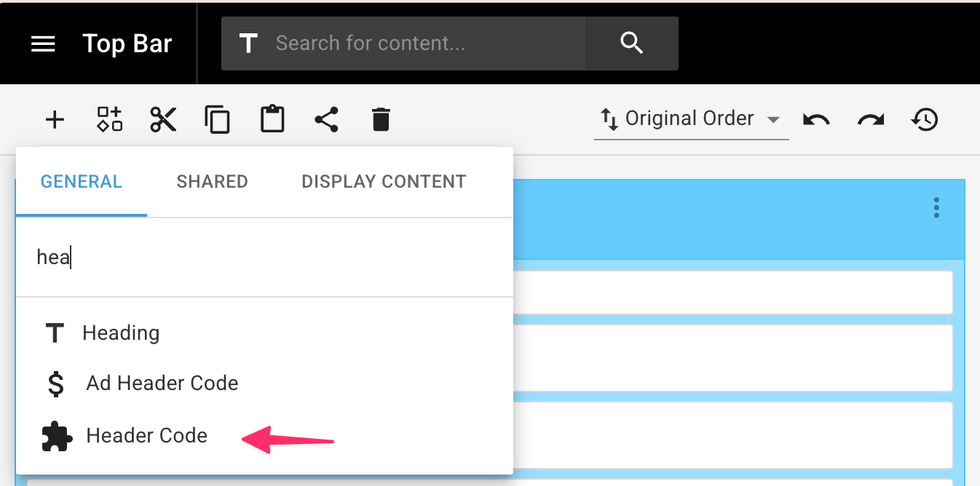The width and height of the screenshot is (980, 486).
Task: Select the Ad Header Code item
Action: [162, 383]
